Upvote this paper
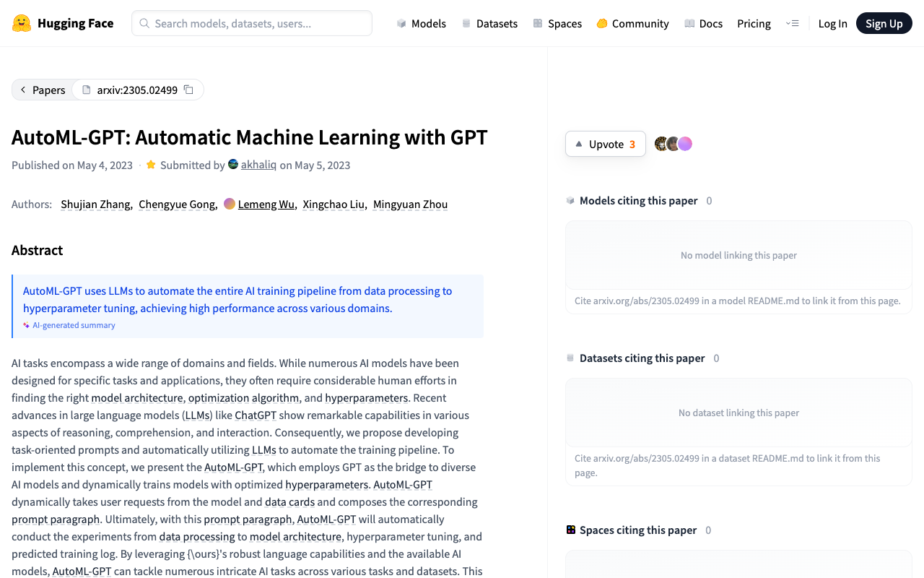This screenshot has width=924, height=578. 606,144
